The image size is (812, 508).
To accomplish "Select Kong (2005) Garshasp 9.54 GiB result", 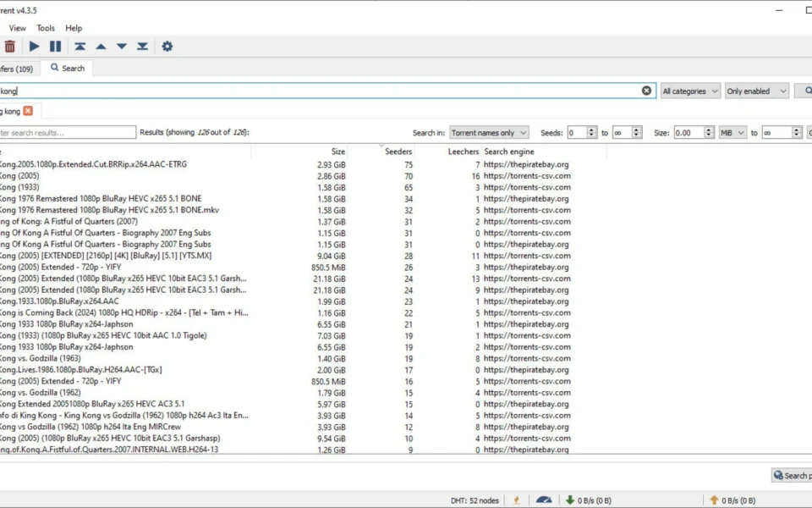I will [x=110, y=438].
